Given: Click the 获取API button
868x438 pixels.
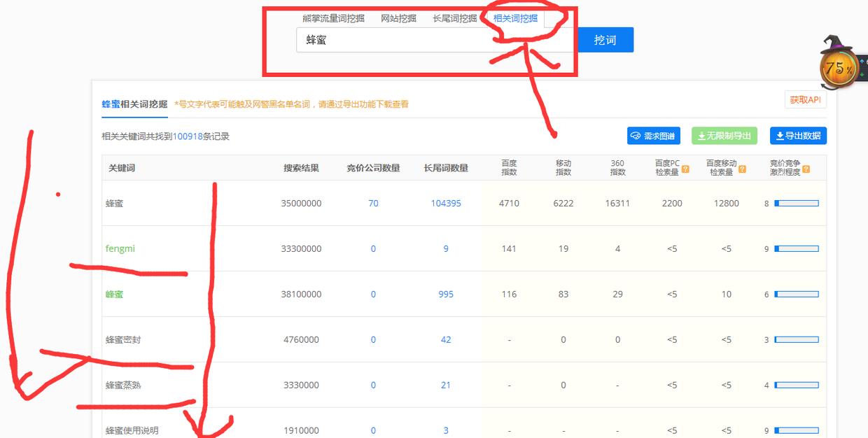Looking at the screenshot, I should 806,99.
